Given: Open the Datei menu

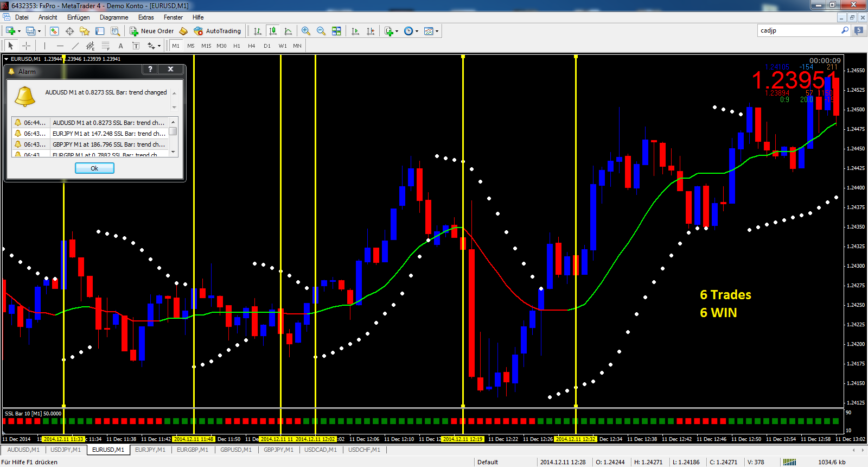Looking at the screenshot, I should pos(22,17).
